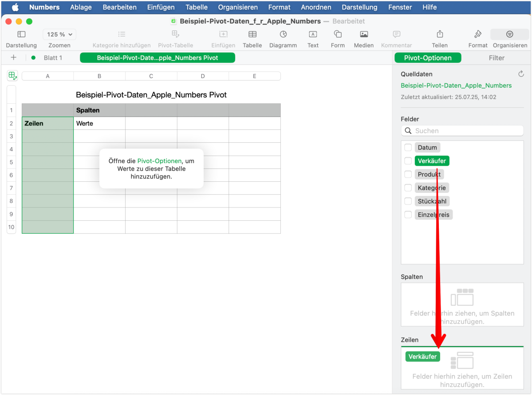
Task: Open the Format menu in menu bar
Action: pos(279,7)
